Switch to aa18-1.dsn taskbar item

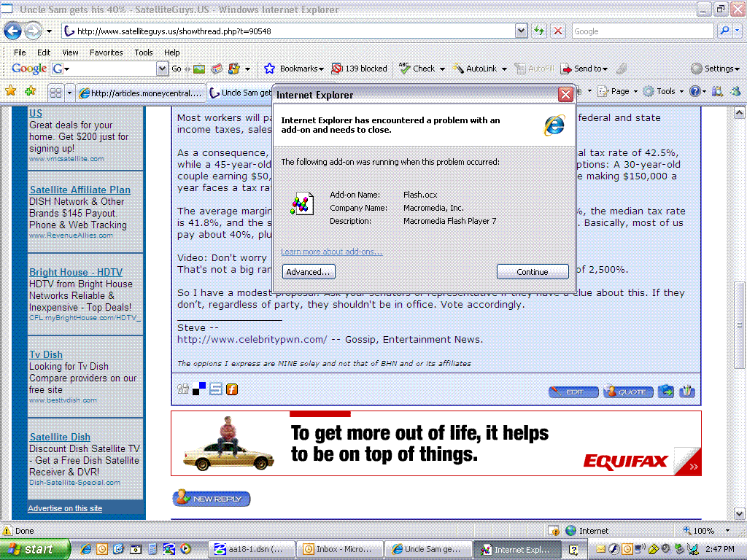click(x=251, y=549)
